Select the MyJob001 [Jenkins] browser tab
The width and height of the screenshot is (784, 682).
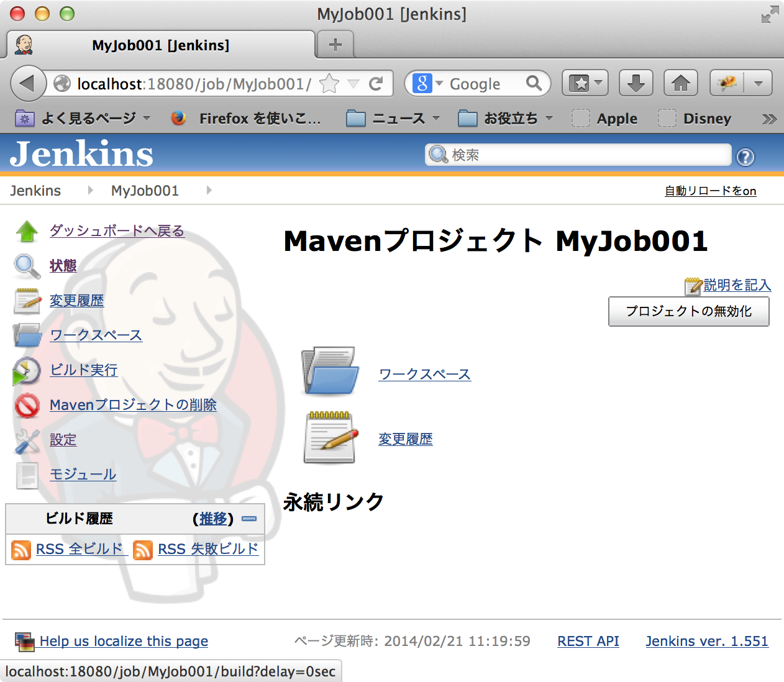161,45
